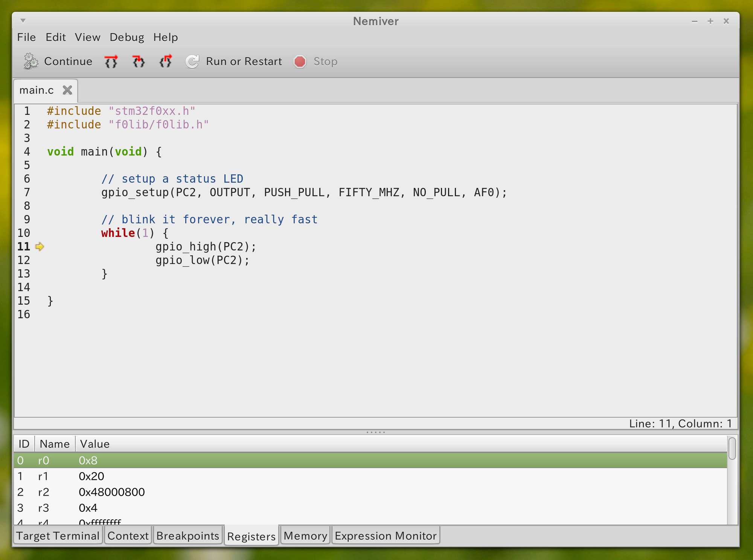
Task: Click the Continue gears icon
Action: (31, 61)
